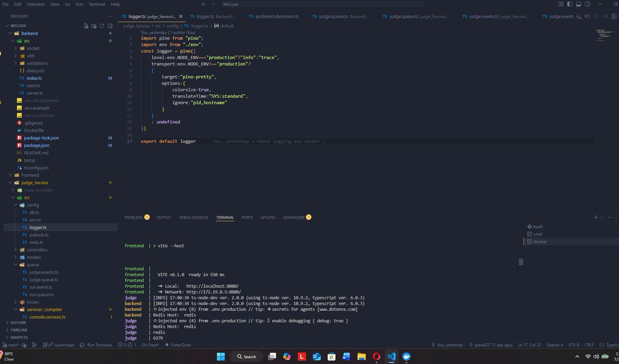Collapse the Backend src folder
This screenshot has height=364, width=619.
click(x=61, y=41)
